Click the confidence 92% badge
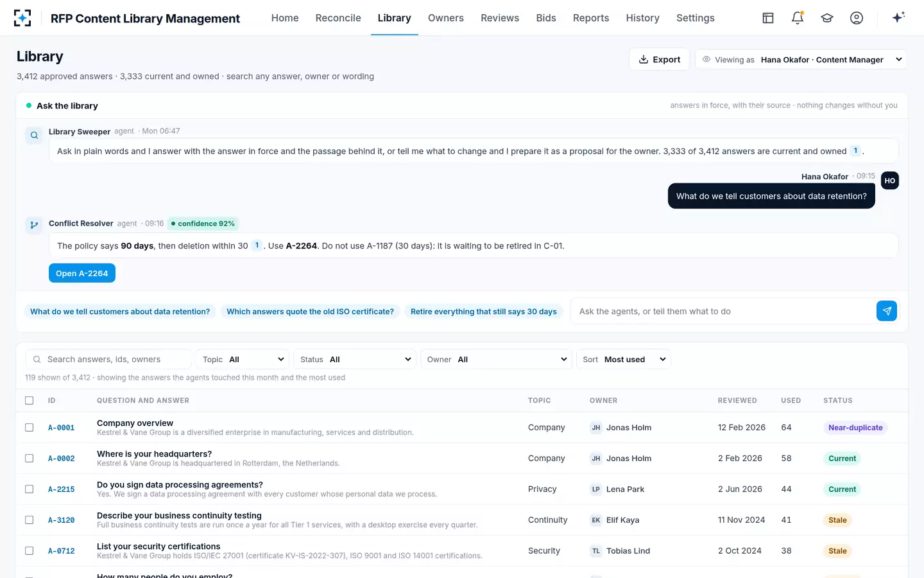The image size is (924, 578). click(203, 223)
